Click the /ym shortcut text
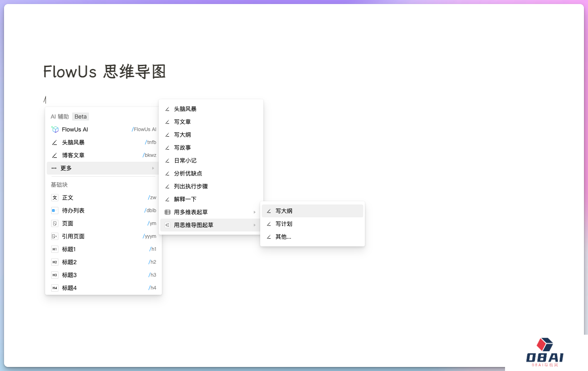Image resolution: width=588 pixels, height=371 pixels. tap(152, 223)
